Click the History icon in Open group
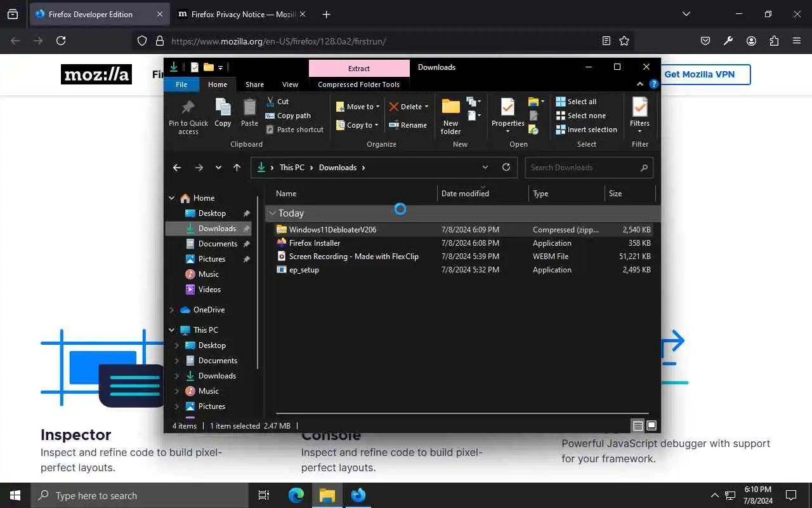The height and width of the screenshot is (508, 812). click(534, 130)
